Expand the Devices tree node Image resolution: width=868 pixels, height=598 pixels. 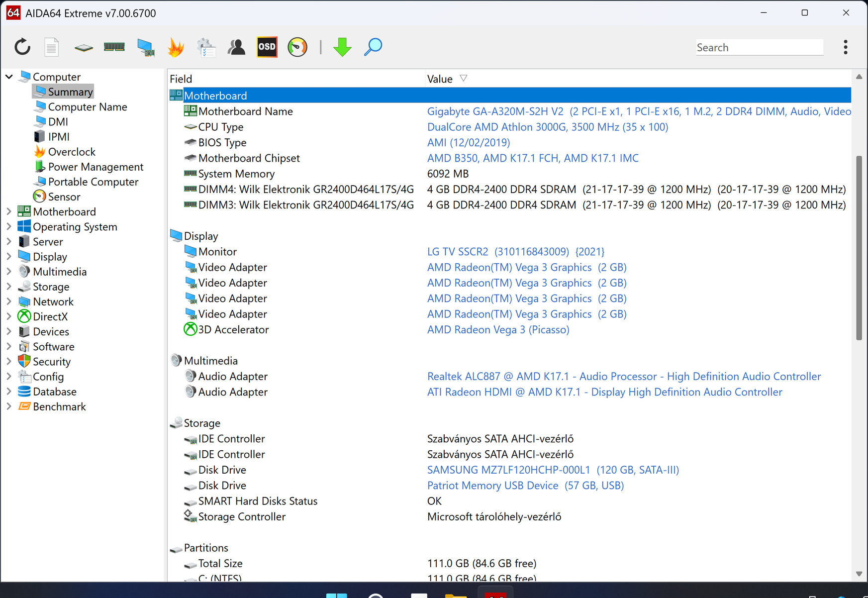click(x=9, y=331)
